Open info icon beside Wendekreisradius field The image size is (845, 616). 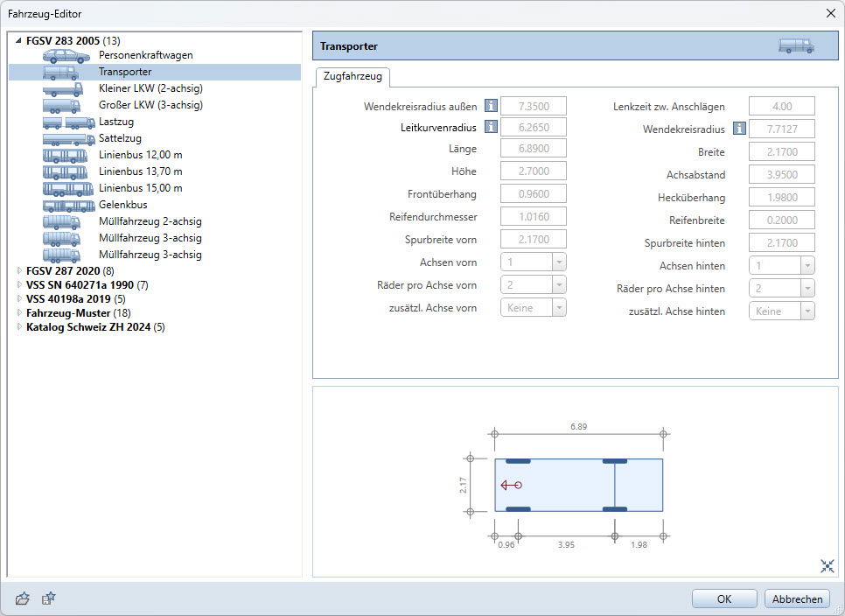click(739, 129)
